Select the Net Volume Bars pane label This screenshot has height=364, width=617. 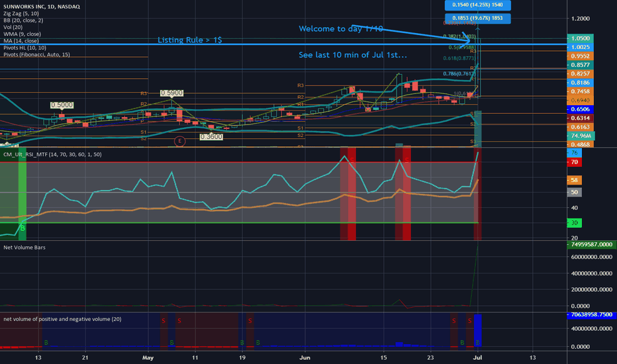click(x=24, y=248)
